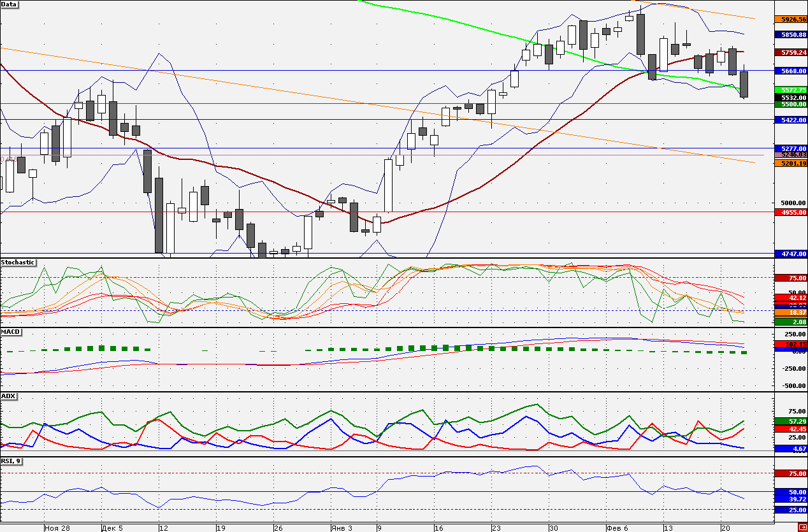
Task: Click the ADX panel label
Action: [x=8, y=396]
